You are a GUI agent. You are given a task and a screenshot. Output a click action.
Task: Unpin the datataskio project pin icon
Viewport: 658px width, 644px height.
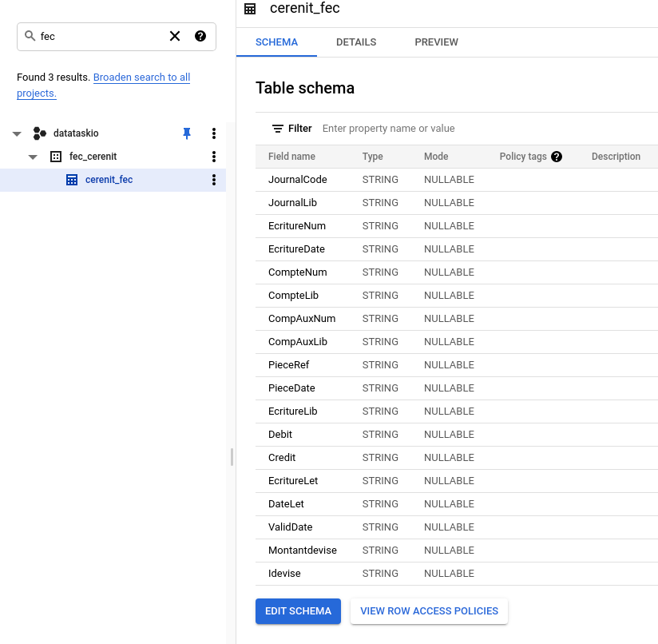click(187, 133)
